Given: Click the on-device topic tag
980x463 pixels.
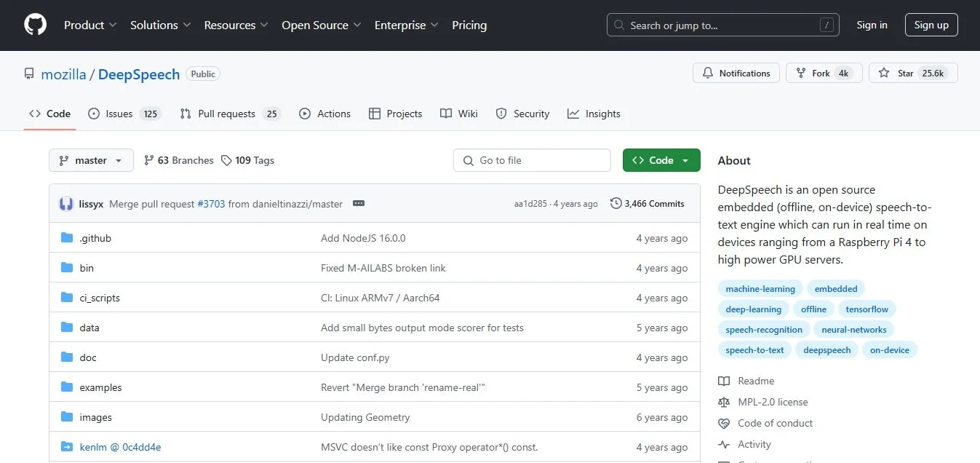Looking at the screenshot, I should (x=890, y=350).
